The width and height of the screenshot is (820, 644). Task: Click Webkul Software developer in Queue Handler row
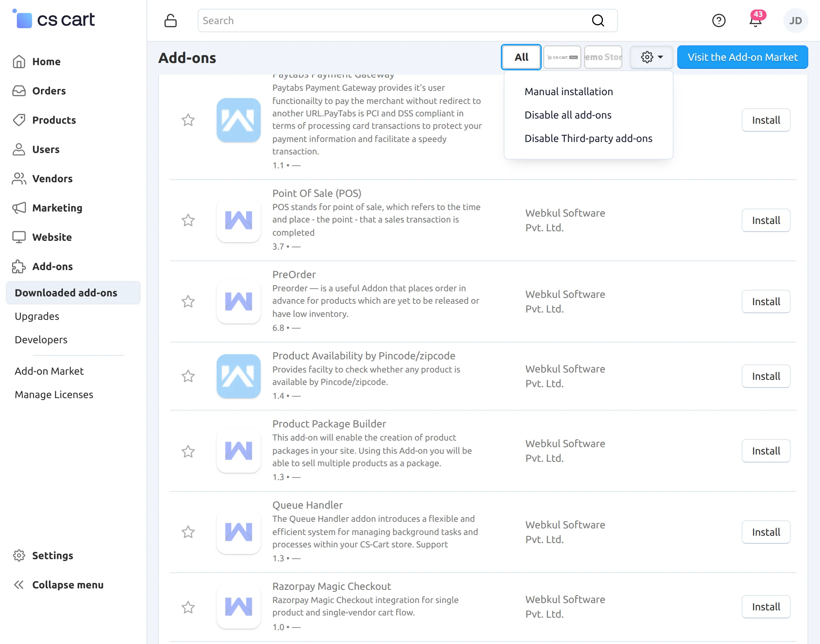click(x=565, y=532)
